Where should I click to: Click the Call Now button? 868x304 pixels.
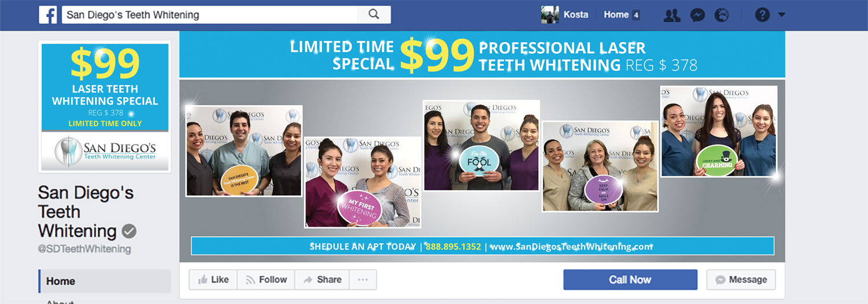coord(630,280)
